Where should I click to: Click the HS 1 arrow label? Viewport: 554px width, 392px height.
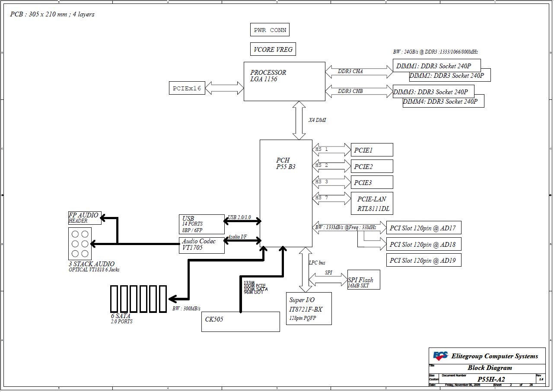(322, 149)
